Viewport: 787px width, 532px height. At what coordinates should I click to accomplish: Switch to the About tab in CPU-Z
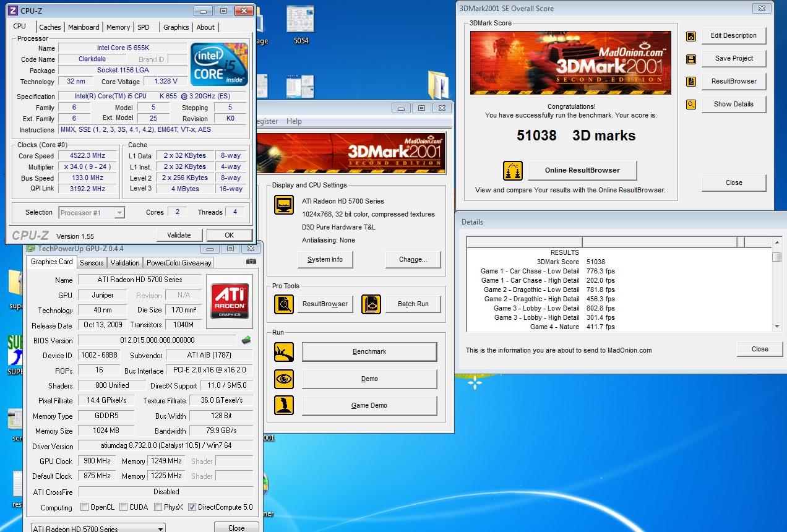pos(205,27)
